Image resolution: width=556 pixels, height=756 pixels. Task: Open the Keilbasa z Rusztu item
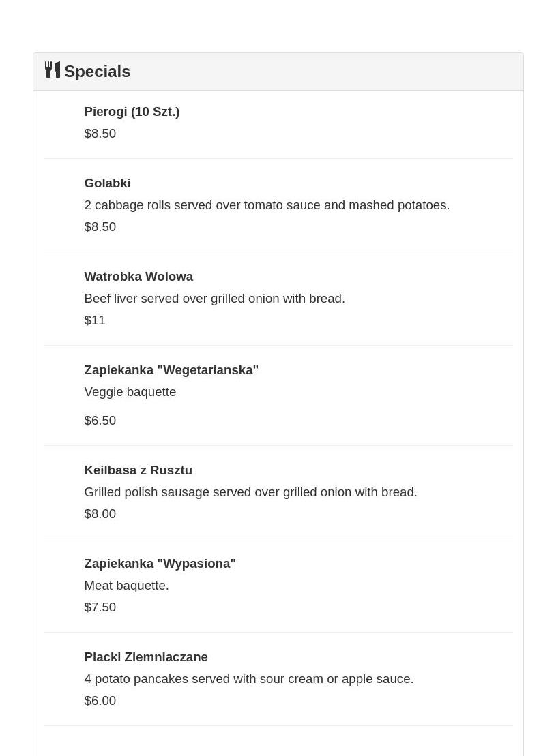[138, 470]
